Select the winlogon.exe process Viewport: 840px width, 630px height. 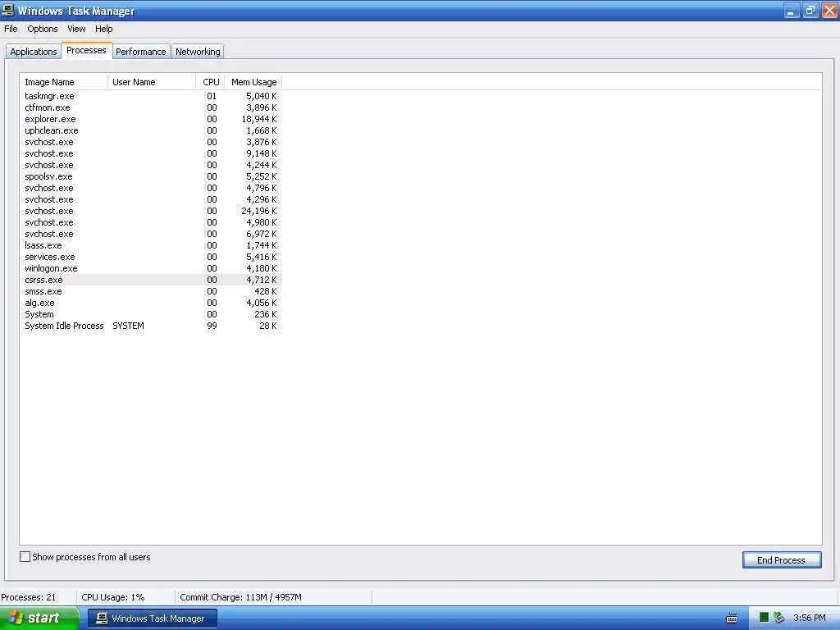tap(151, 268)
